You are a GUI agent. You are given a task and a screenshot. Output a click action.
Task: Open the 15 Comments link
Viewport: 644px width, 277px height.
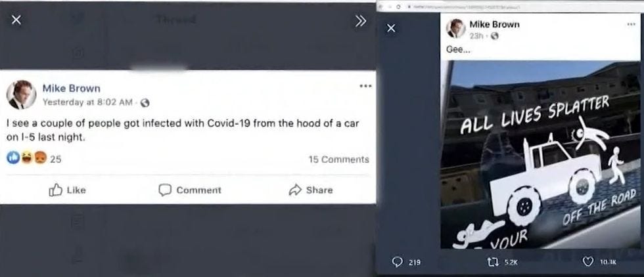click(338, 160)
